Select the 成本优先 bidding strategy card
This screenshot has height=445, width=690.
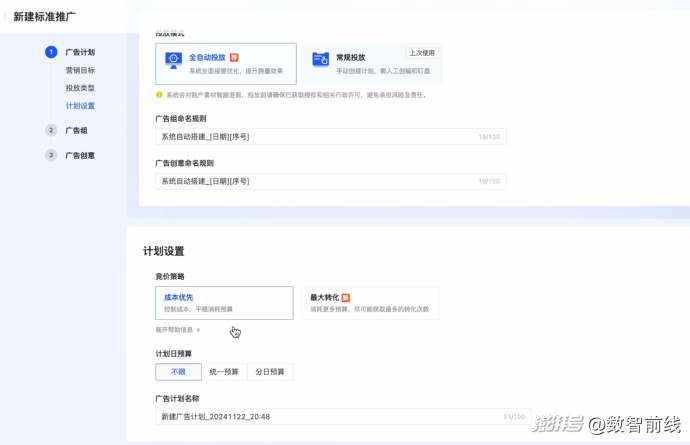pos(224,302)
